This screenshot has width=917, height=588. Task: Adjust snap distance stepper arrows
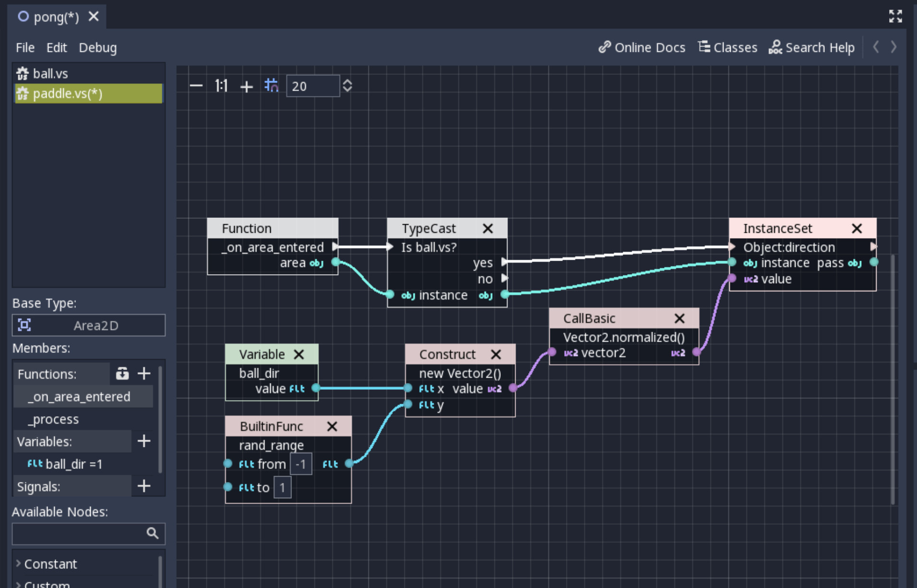coord(347,86)
